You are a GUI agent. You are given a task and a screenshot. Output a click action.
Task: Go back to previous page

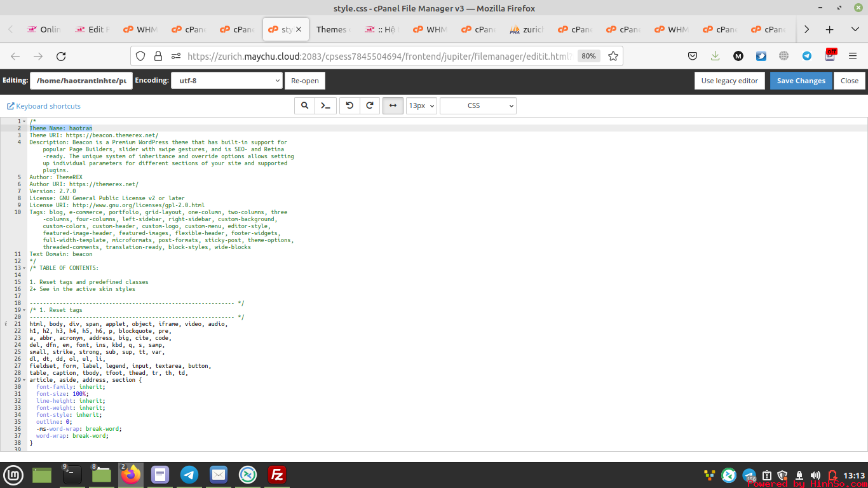[x=15, y=56]
